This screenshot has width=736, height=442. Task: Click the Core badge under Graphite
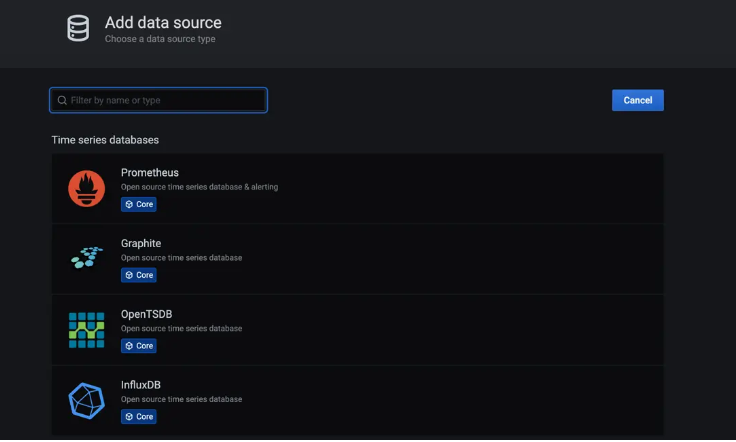point(139,275)
